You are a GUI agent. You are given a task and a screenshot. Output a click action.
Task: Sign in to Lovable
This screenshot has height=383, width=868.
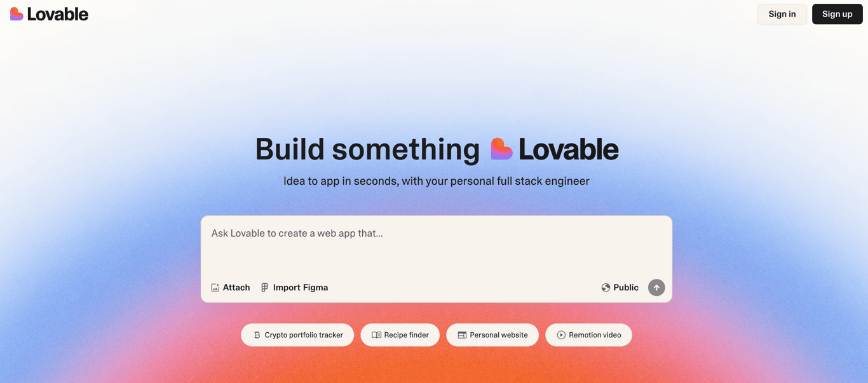point(782,13)
